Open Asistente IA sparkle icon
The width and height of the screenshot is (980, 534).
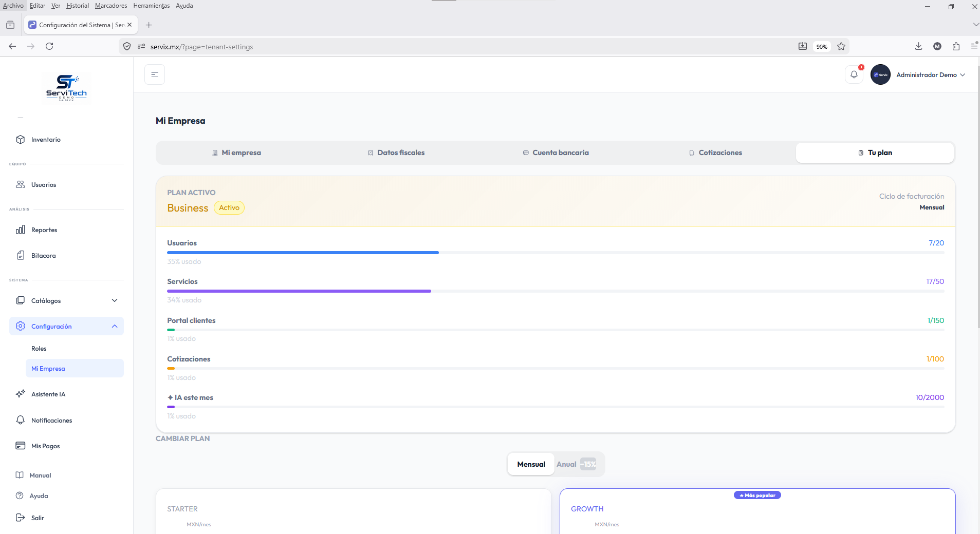(x=21, y=394)
